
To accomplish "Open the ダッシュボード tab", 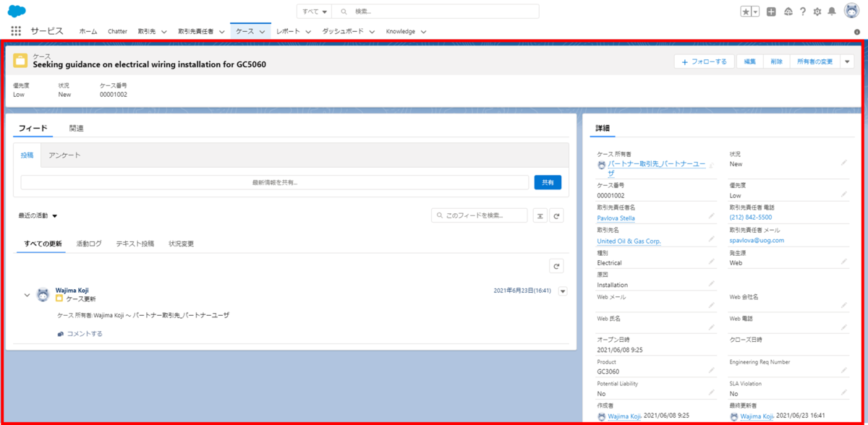I will [x=343, y=32].
